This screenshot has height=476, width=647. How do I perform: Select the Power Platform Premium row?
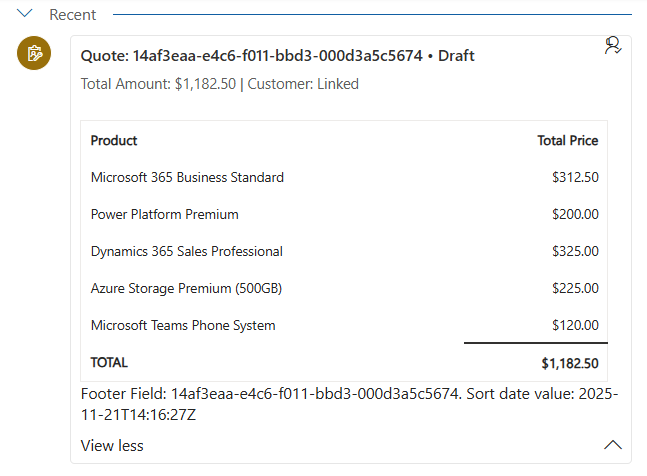164,214
